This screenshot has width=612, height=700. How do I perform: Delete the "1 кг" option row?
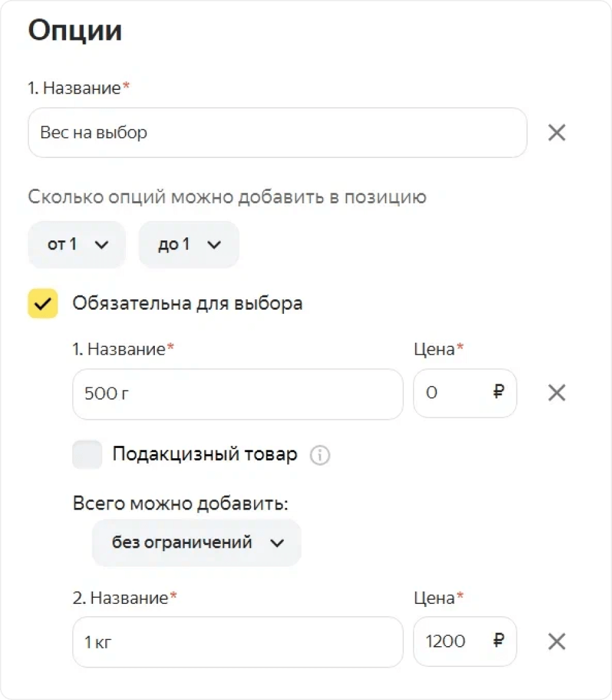[556, 641]
